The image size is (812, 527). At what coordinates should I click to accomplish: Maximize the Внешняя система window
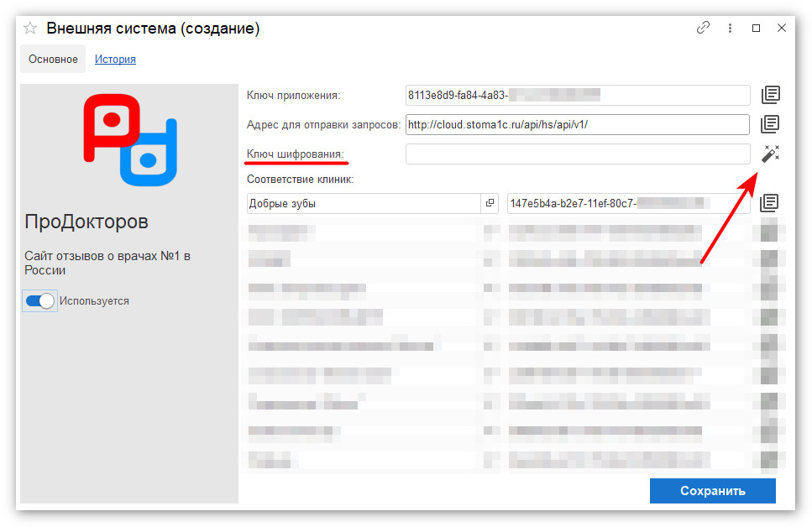click(756, 28)
